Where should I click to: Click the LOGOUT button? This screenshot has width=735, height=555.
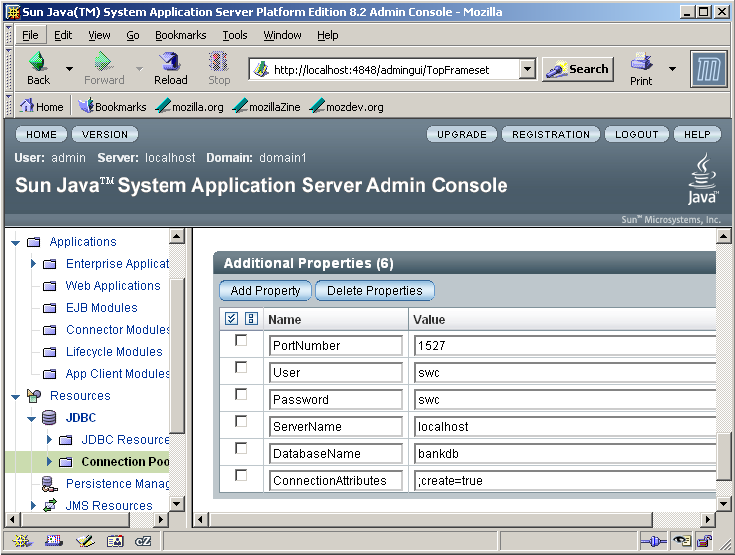[637, 135]
